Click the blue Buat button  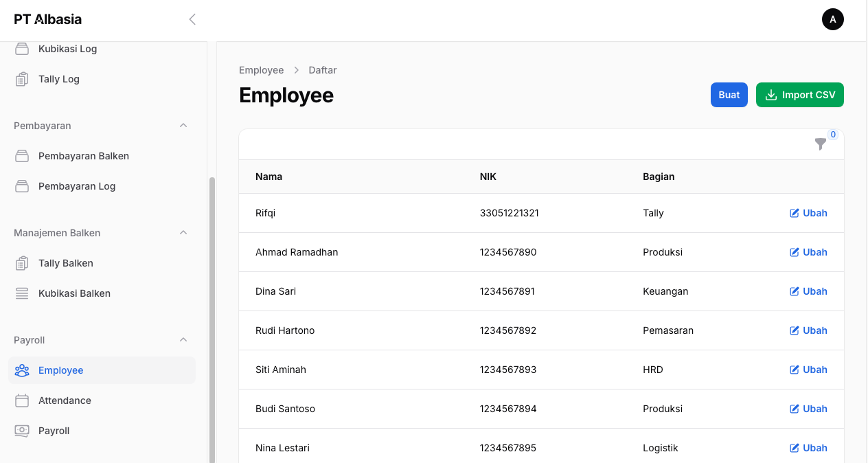(x=729, y=95)
